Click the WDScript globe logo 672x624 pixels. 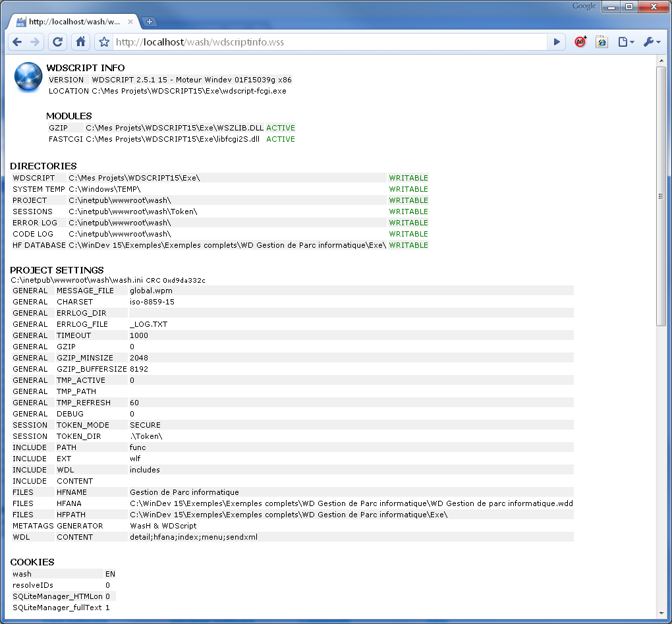pyautogui.click(x=28, y=77)
